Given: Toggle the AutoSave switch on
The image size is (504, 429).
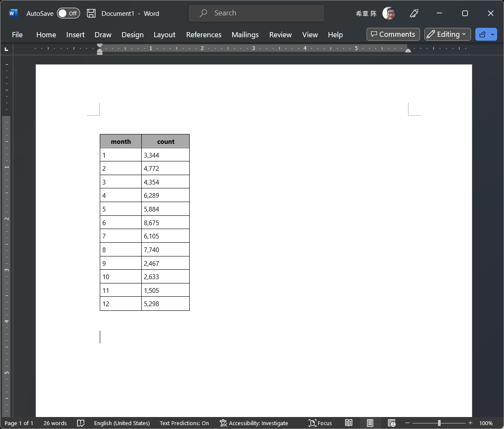Looking at the screenshot, I should click(69, 13).
